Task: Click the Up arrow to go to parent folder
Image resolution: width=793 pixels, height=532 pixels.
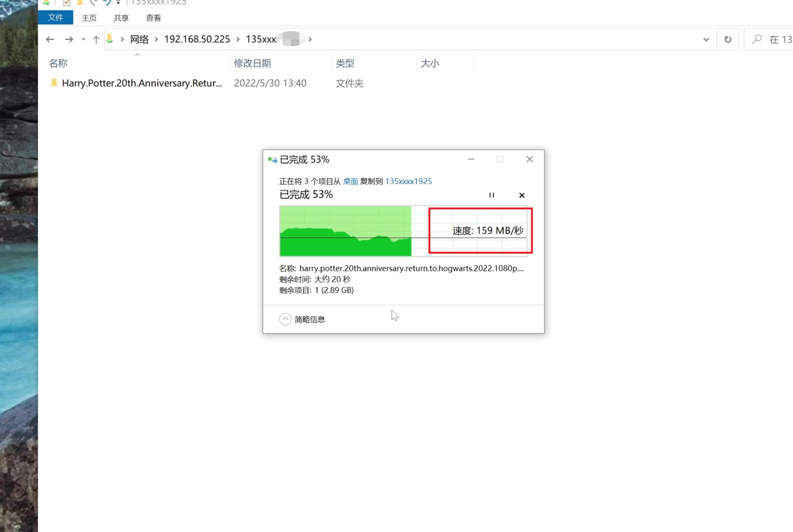Action: pos(96,39)
